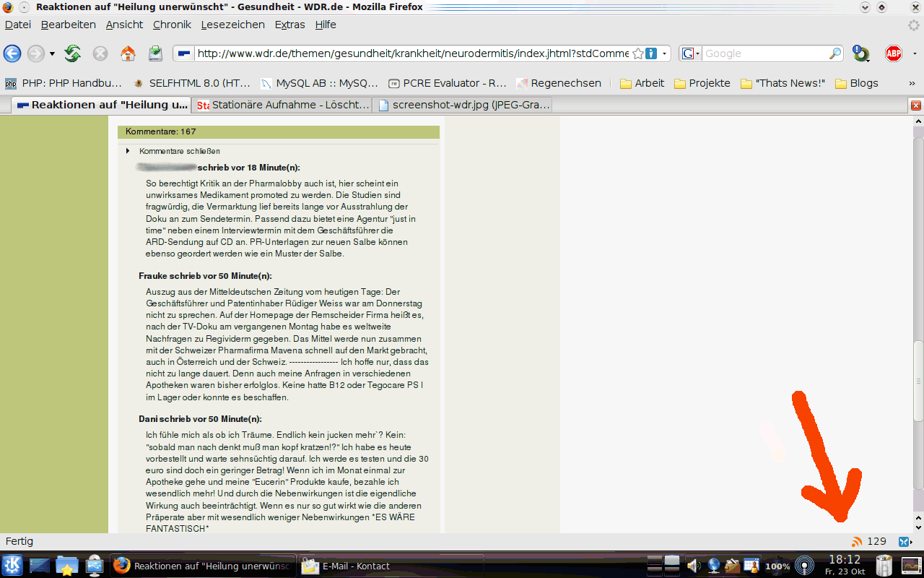The height and width of the screenshot is (578, 924).
Task: Open the Lesezeichen menu
Action: pos(232,25)
